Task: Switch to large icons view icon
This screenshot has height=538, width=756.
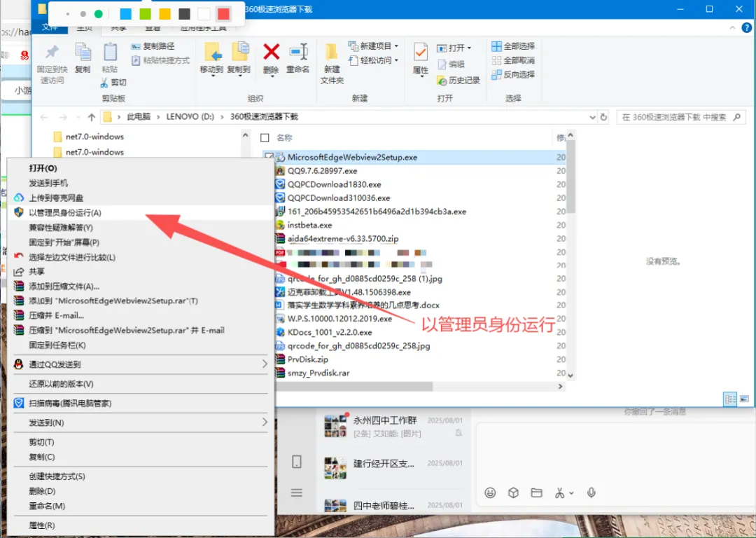Action: [x=744, y=399]
